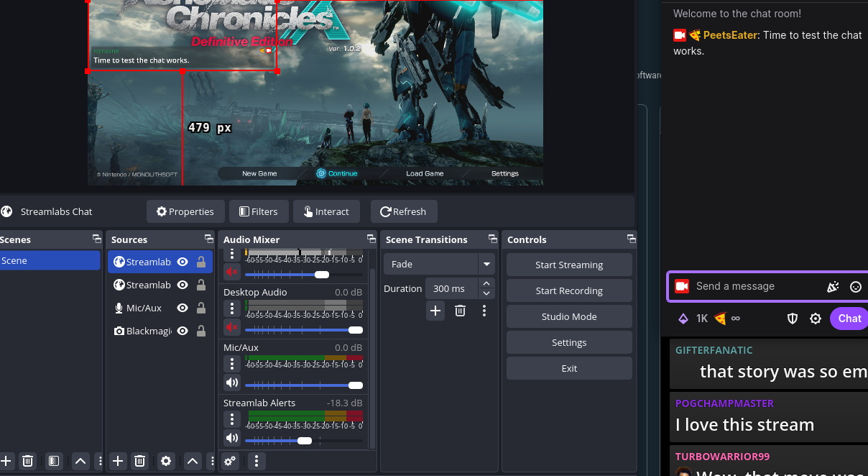Increase the transition duration with the up arrow
868x476 pixels.
tap(486, 283)
